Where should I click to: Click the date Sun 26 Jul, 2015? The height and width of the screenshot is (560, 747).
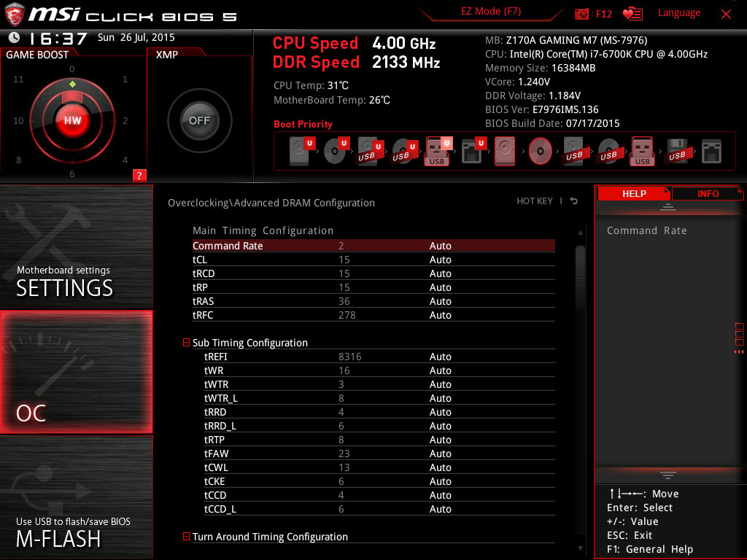(136, 37)
